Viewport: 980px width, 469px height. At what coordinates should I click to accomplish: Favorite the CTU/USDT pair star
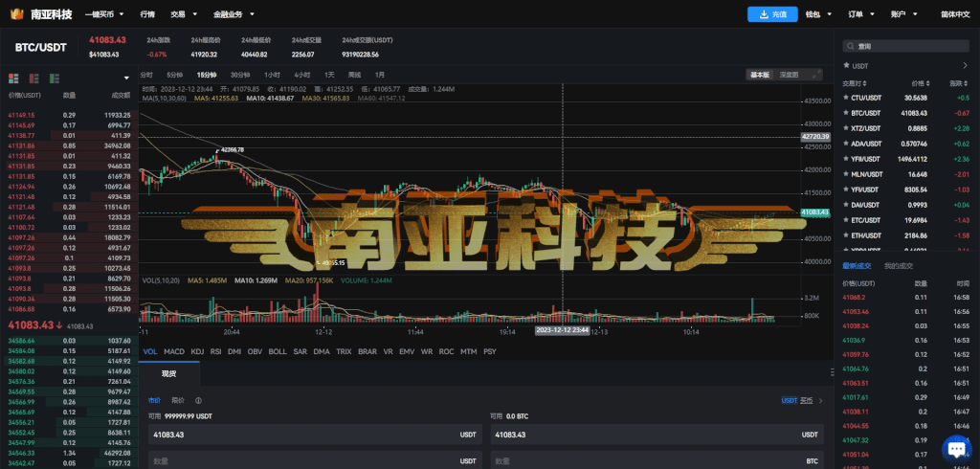click(846, 98)
